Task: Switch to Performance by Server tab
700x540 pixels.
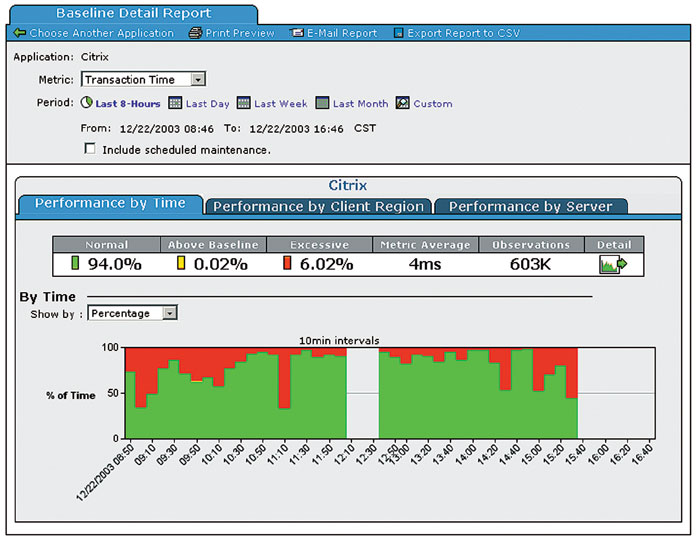Action: (x=530, y=206)
